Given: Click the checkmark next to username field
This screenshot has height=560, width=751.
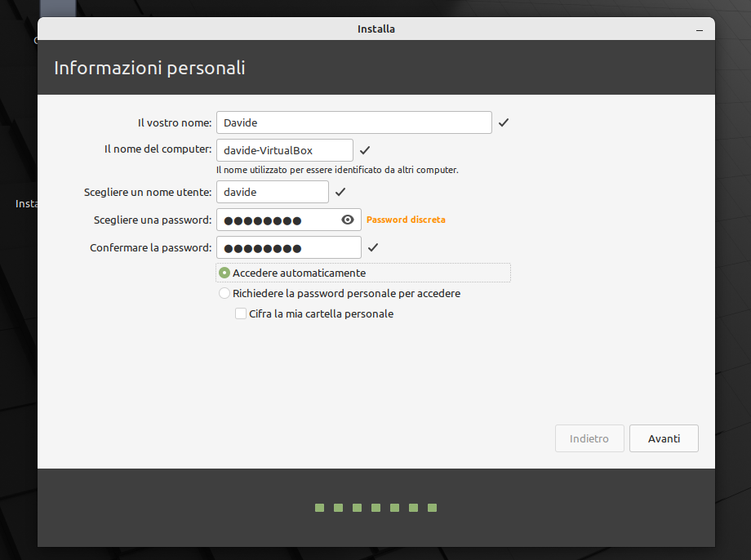Looking at the screenshot, I should tap(340, 192).
